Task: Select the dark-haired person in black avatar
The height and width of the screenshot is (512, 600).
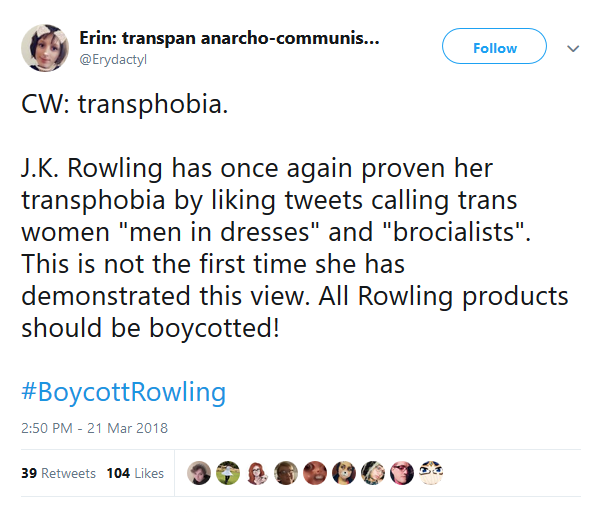Action: (199, 473)
